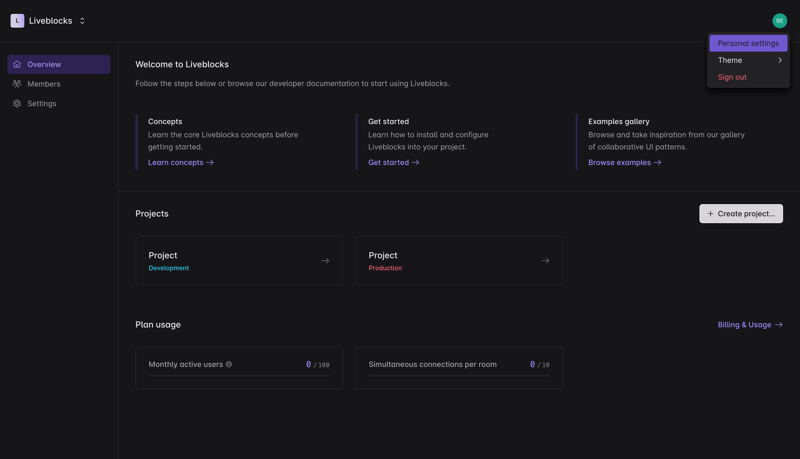Click the Members people icon
Screen dimensions: 800x459
(17, 84)
